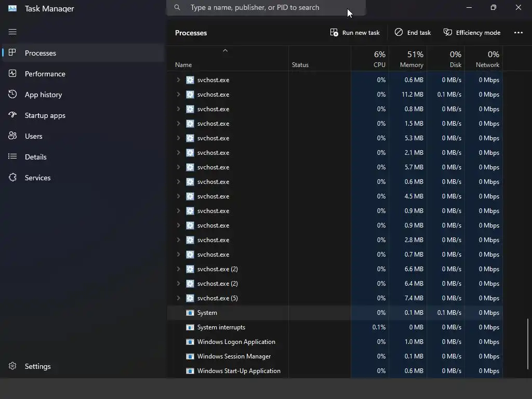The image size is (532, 399).
Task: Expand svchost.exe (5) process group
Action: tap(178, 298)
